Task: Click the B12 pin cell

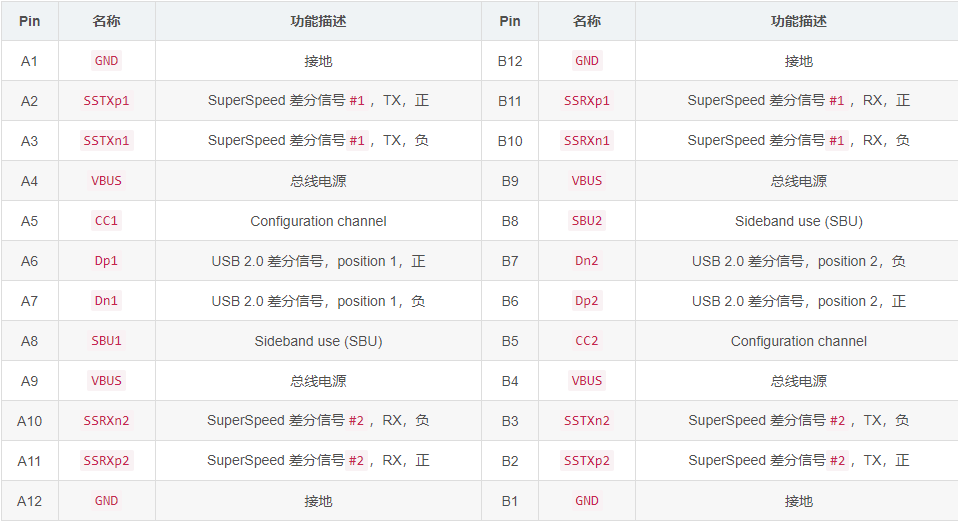Action: tap(510, 61)
